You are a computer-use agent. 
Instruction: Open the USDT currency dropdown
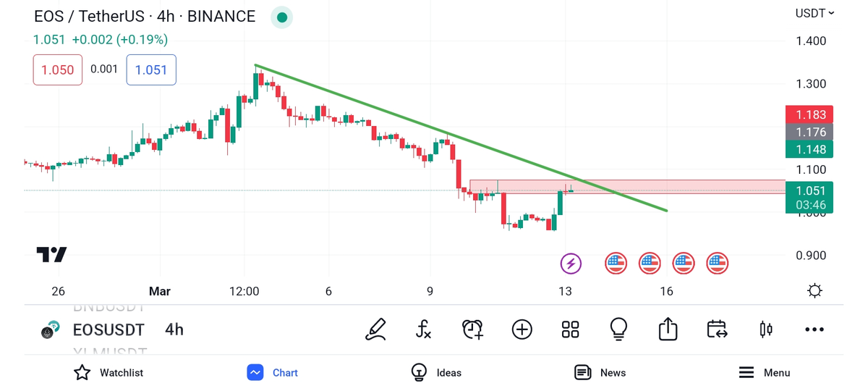click(x=814, y=13)
